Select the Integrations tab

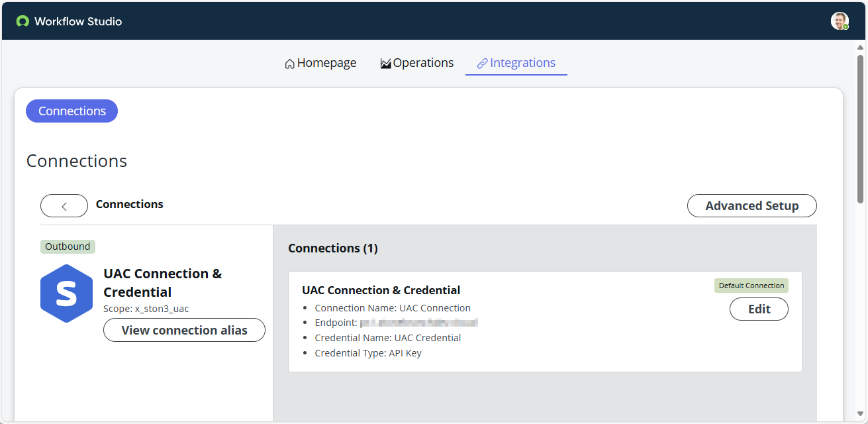tap(516, 63)
